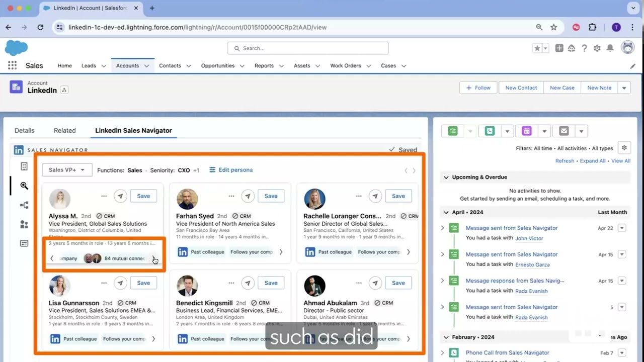Click the Expand All link
644x362 pixels.
[593, 161]
